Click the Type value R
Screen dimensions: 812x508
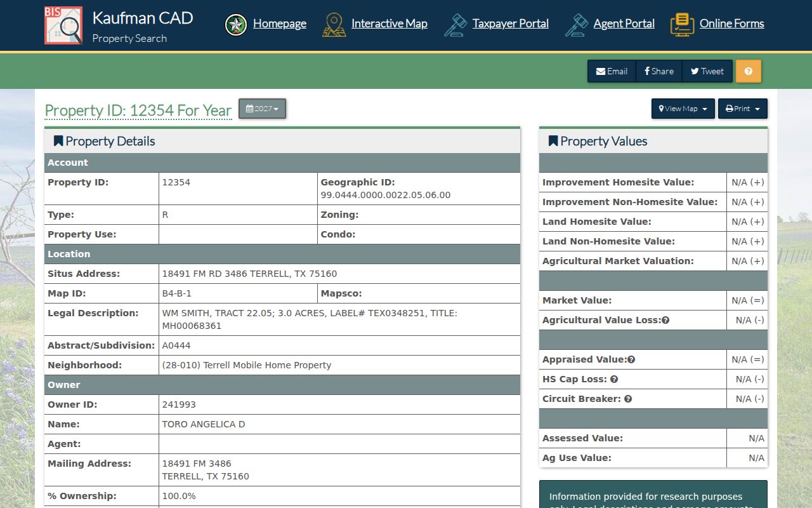click(165, 215)
